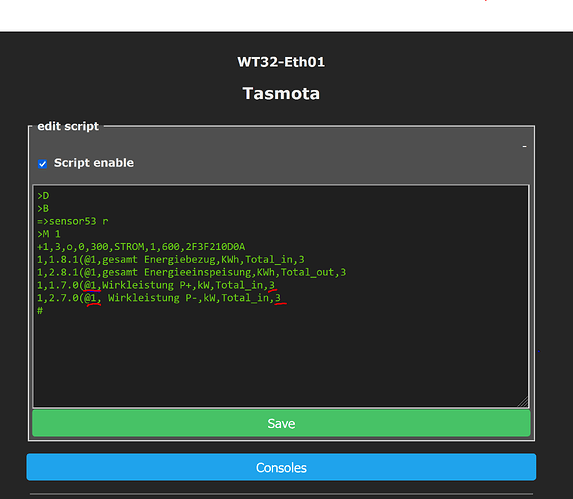This screenshot has height=499, width=573.
Task: Click the Wirkleistung P- script line
Action: [159, 298]
